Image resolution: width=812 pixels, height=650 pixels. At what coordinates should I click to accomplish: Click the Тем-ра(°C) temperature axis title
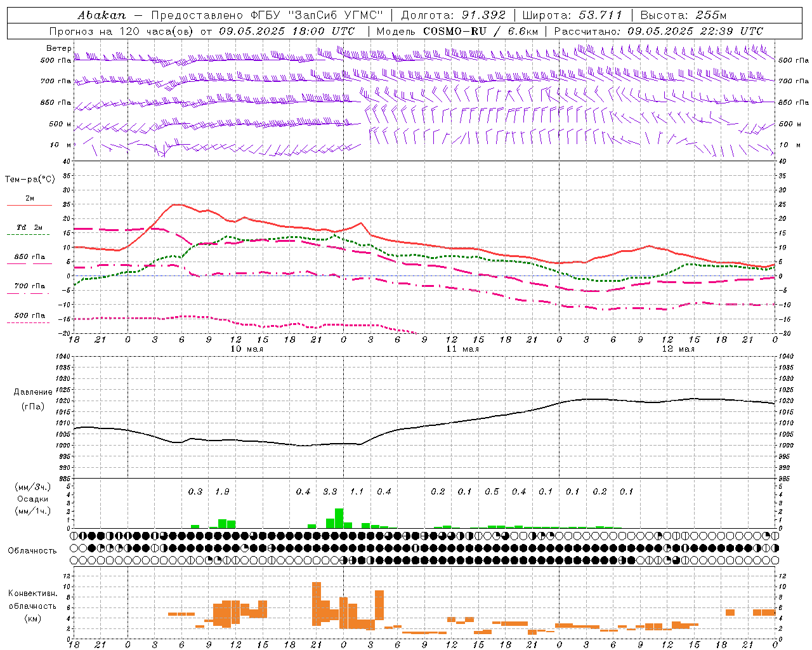pos(30,180)
